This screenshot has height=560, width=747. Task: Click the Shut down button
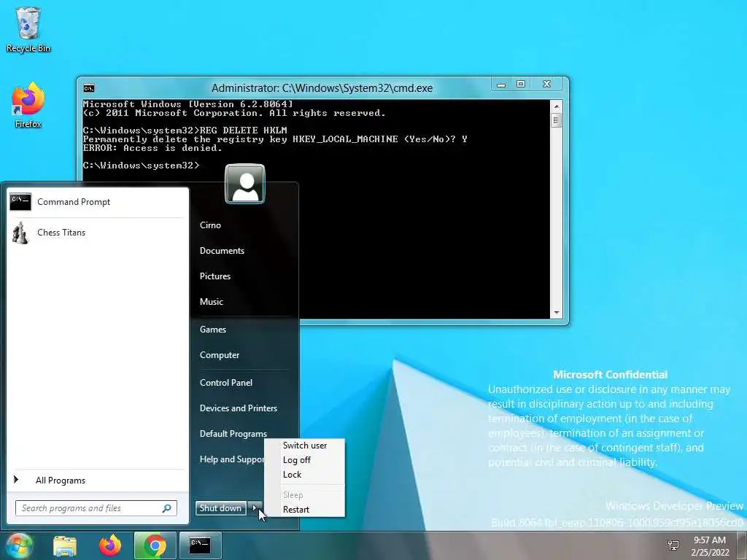[220, 508]
